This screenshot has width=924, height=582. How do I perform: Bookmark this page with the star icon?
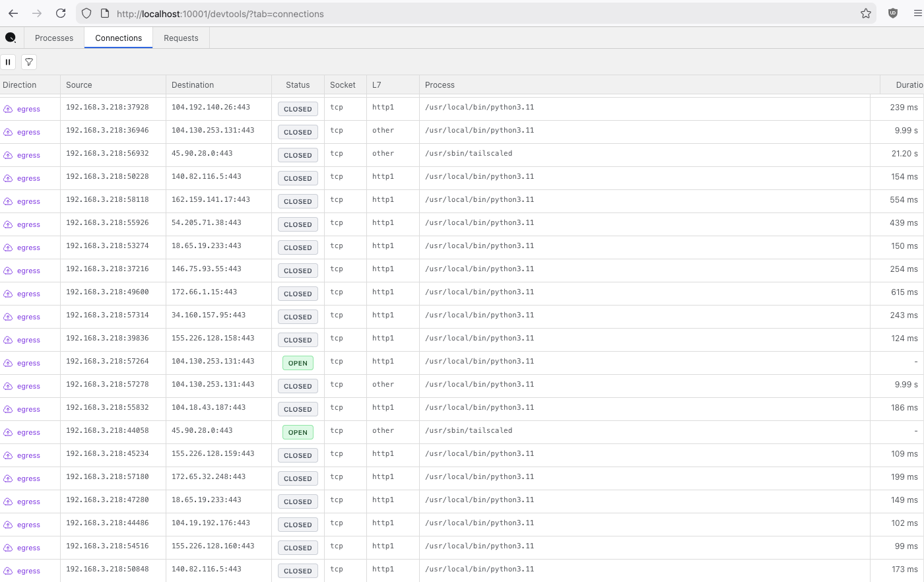pyautogui.click(x=866, y=13)
